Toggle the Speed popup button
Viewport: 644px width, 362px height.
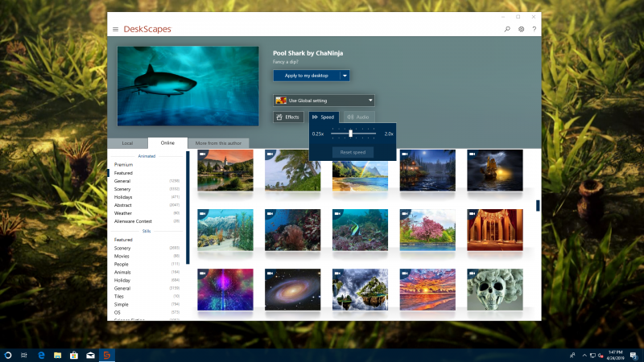pyautogui.click(x=324, y=117)
